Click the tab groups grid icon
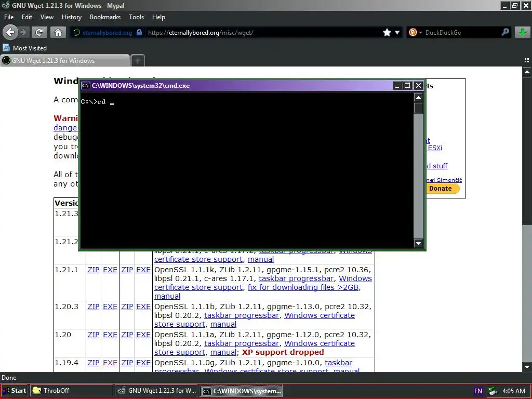This screenshot has height=399, width=532. tap(527, 60)
